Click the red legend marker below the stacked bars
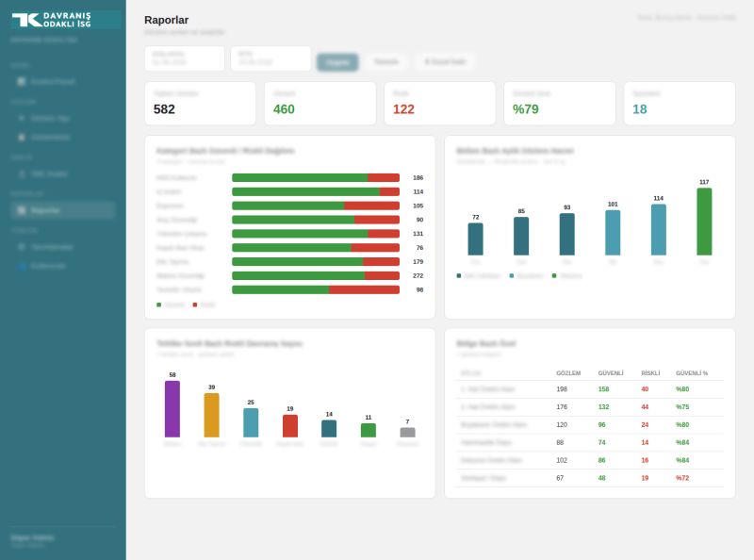This screenshot has width=754, height=560. (195, 305)
